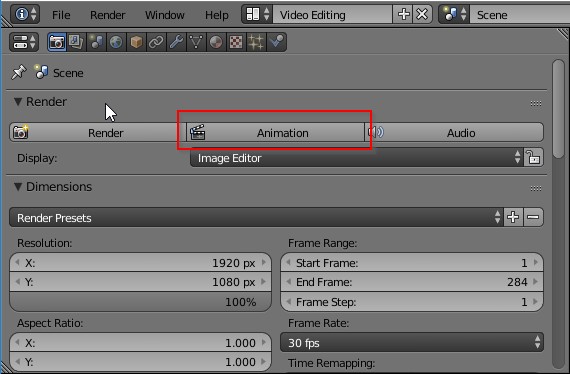Open the 30 fps frame rate dropdown

click(412, 342)
